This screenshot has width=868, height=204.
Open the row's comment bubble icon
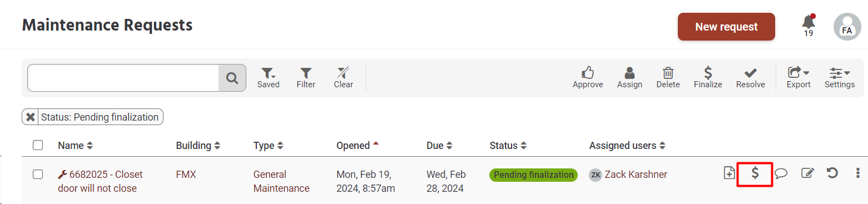(x=781, y=173)
